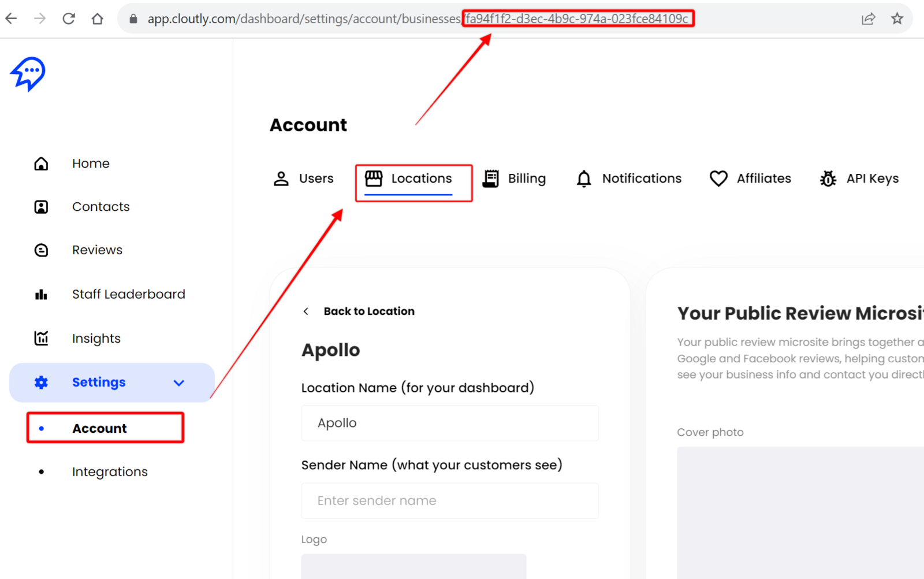
Task: Click the Staff Leaderboard bar chart icon
Action: click(x=41, y=295)
